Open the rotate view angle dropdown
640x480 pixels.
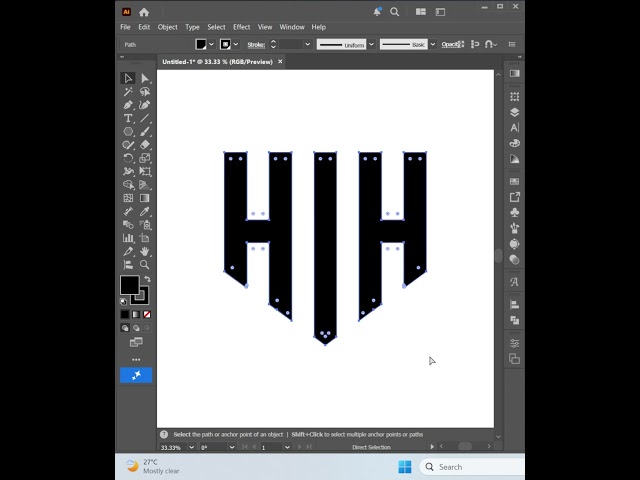(x=232, y=447)
